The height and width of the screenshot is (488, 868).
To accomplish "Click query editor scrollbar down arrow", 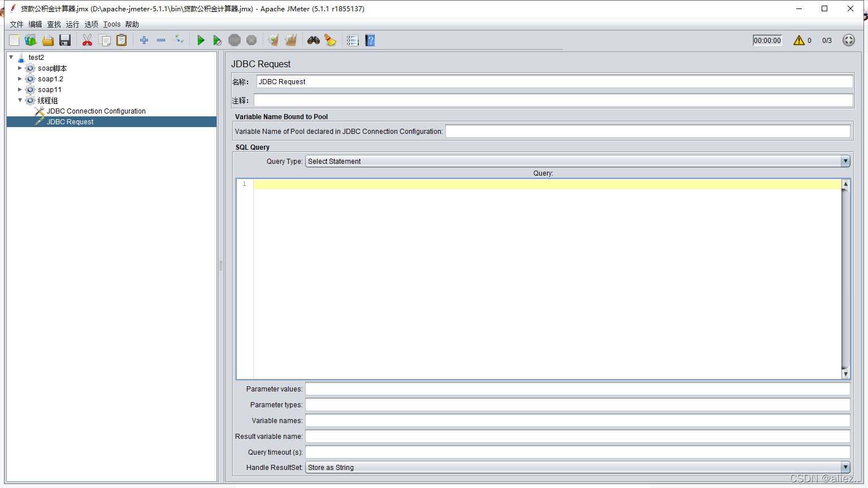I will (x=845, y=374).
